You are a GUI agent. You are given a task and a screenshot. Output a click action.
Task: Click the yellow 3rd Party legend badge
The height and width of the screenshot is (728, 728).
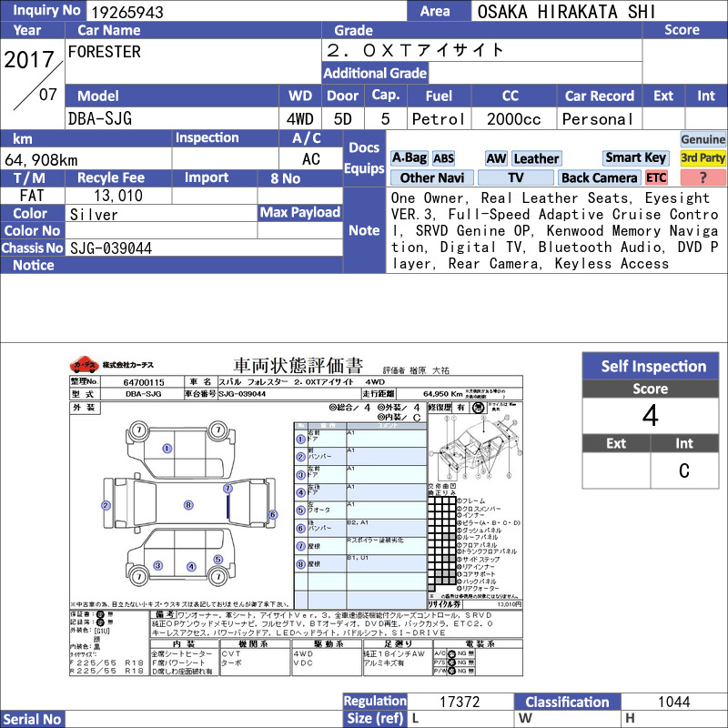(x=703, y=157)
